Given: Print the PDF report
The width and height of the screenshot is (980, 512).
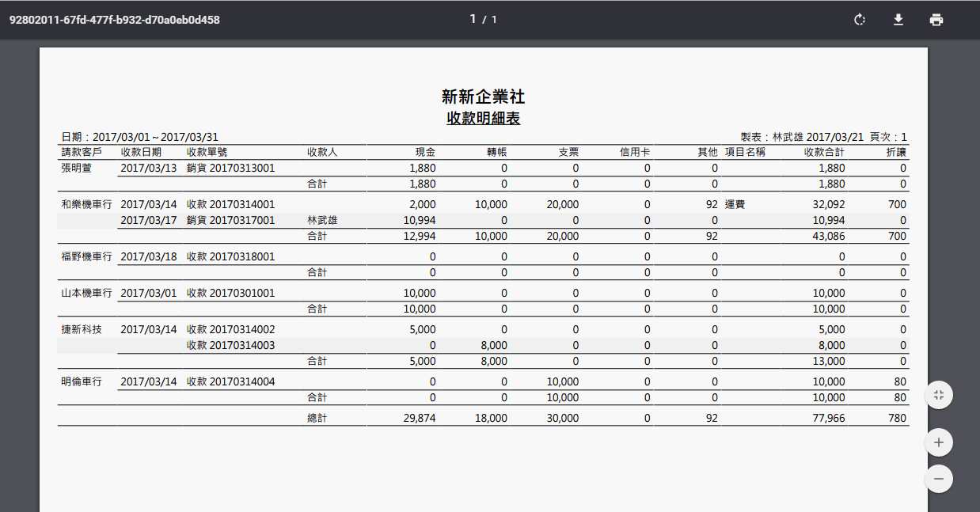Looking at the screenshot, I should (x=936, y=20).
